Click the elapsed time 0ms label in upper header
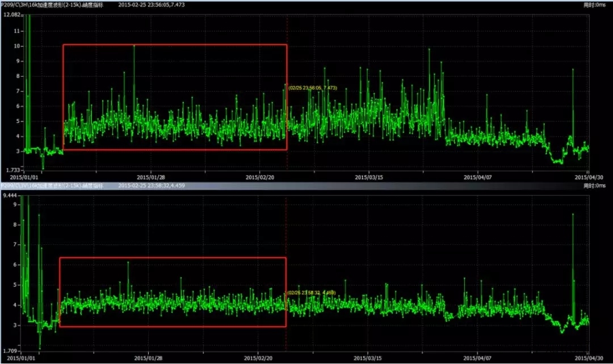613x364 pixels. click(x=594, y=4)
